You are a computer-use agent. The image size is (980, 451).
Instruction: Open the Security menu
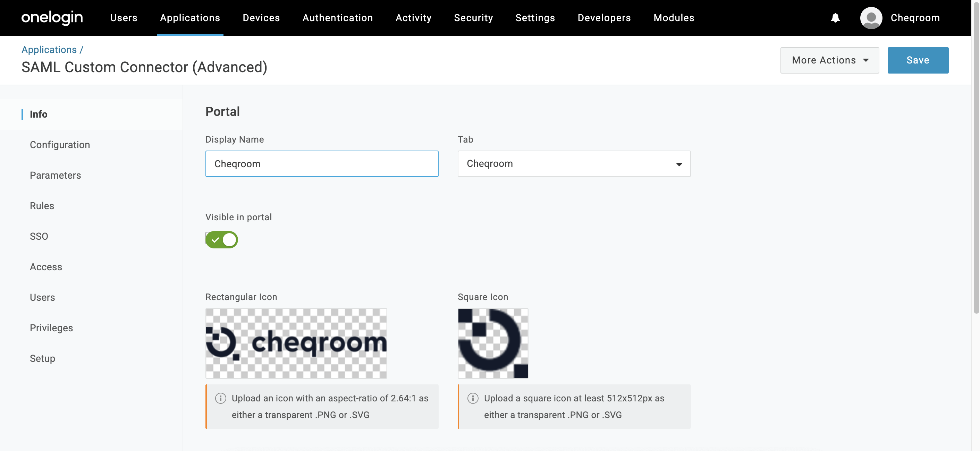473,18
